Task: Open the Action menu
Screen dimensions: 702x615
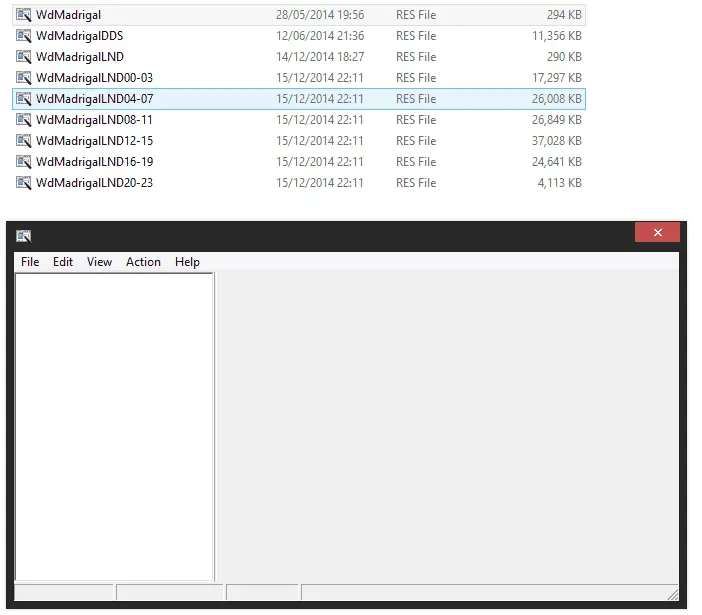Action: click(x=143, y=262)
